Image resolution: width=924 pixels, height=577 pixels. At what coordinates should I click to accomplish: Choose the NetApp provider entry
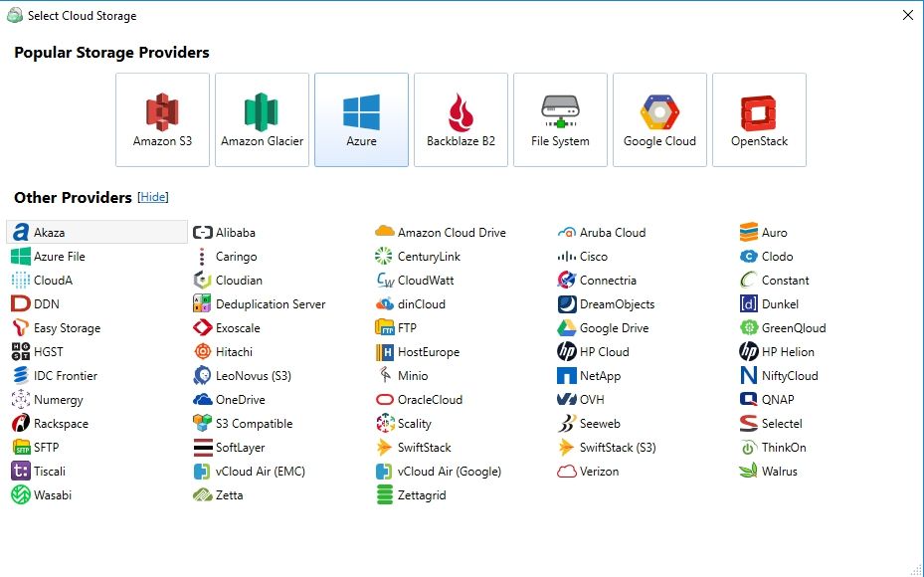(589, 375)
